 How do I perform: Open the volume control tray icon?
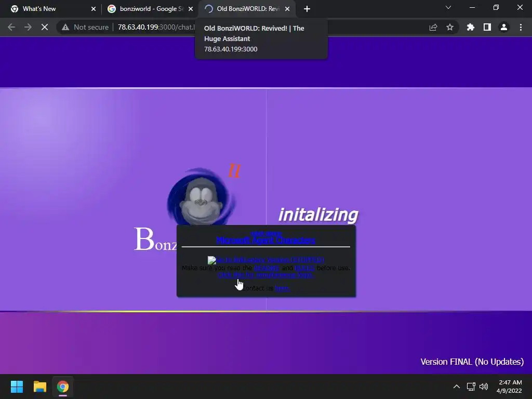pyautogui.click(x=484, y=387)
